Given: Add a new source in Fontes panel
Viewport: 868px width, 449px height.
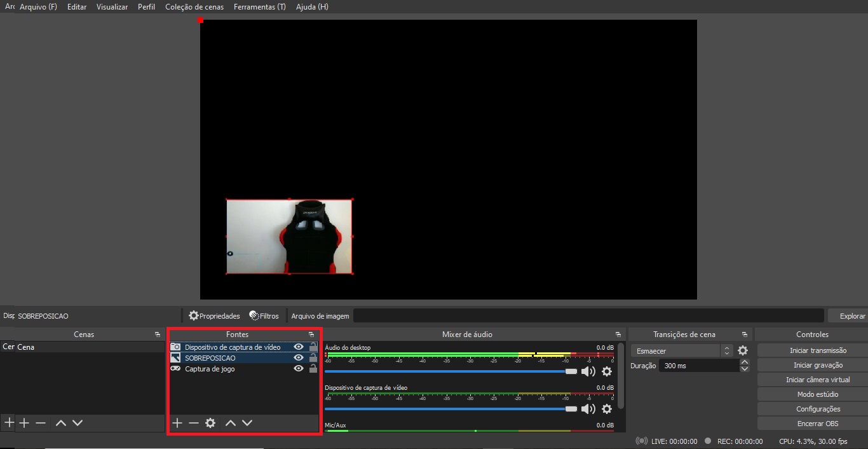Looking at the screenshot, I should (177, 423).
